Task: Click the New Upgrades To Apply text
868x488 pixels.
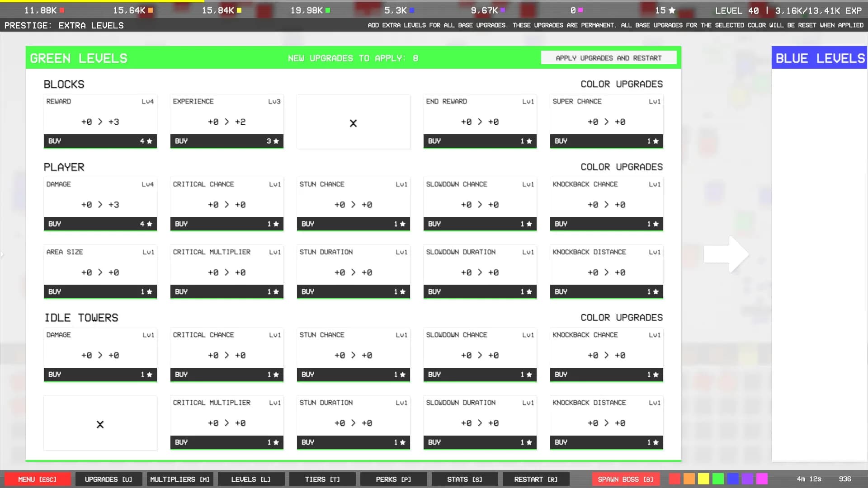Action: pyautogui.click(x=353, y=58)
